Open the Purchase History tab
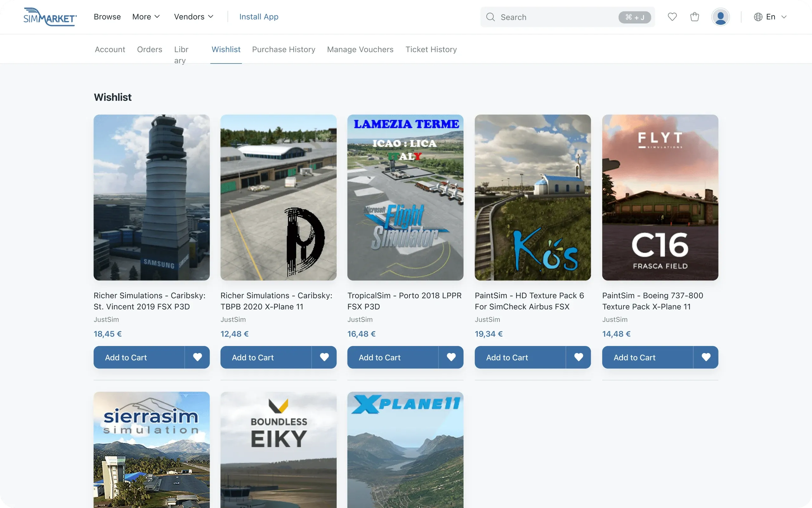 [284, 50]
